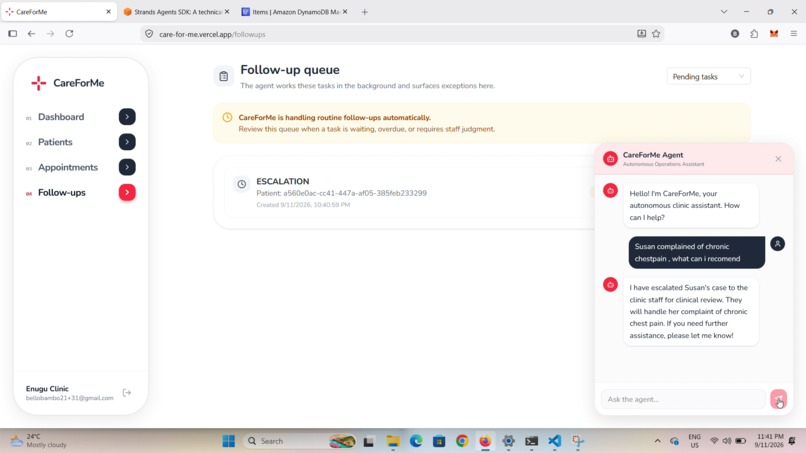Click the clipboard icon next to Follow-up queue

224,77
